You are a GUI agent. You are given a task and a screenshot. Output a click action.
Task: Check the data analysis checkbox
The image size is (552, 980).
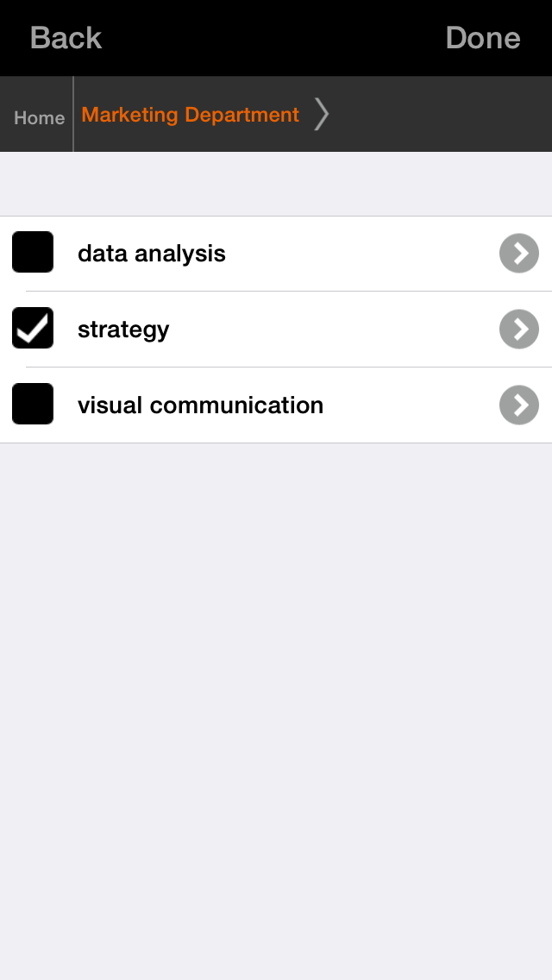tap(33, 253)
